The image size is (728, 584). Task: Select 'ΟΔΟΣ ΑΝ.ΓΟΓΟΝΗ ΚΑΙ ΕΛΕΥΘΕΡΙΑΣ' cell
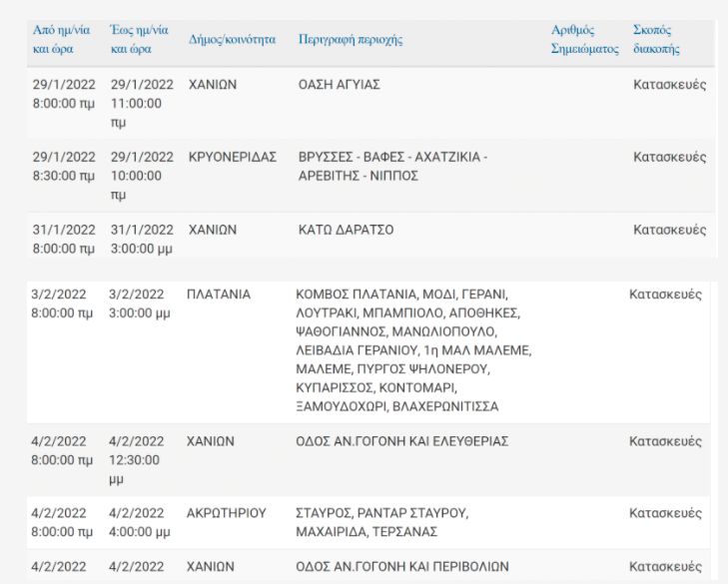click(x=402, y=441)
